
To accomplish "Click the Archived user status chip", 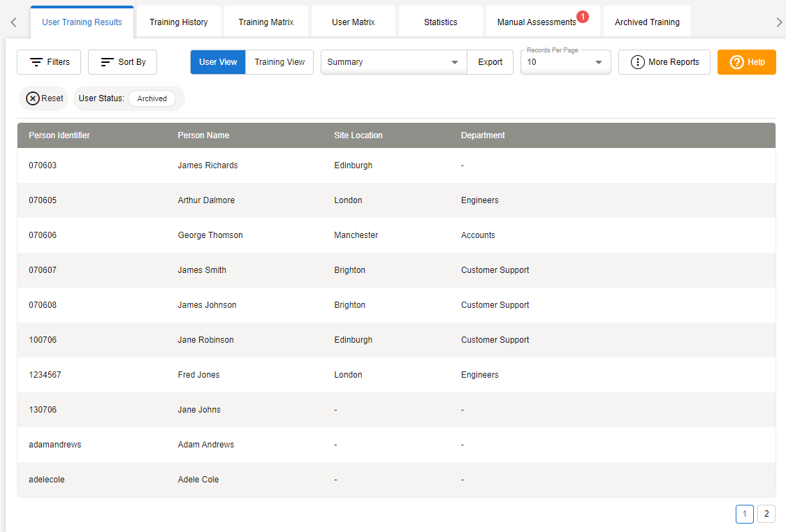I will 152,98.
